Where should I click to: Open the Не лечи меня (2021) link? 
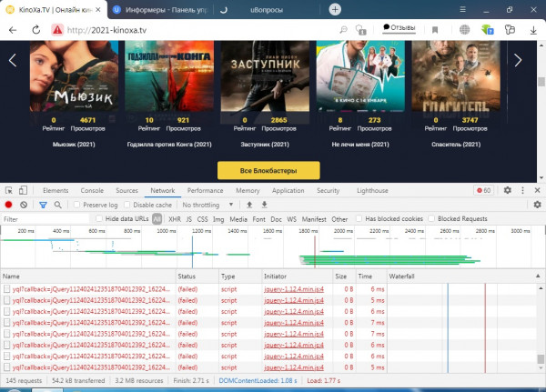pyautogui.click(x=360, y=144)
